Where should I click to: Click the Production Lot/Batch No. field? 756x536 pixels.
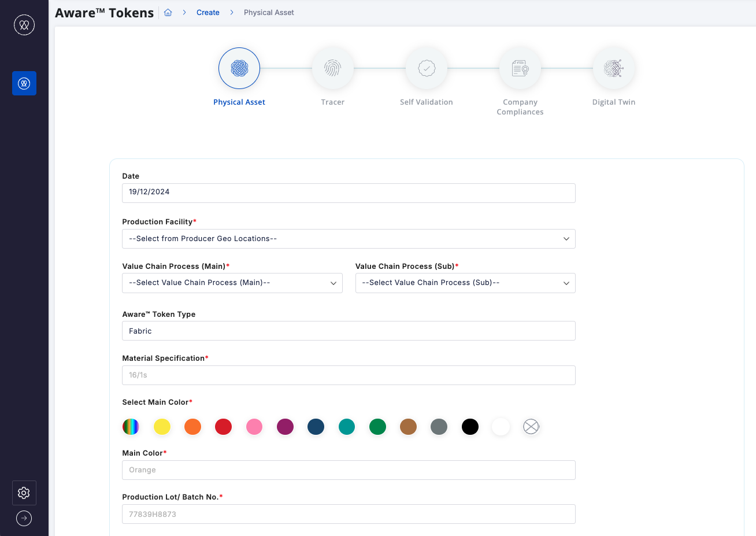(x=349, y=514)
